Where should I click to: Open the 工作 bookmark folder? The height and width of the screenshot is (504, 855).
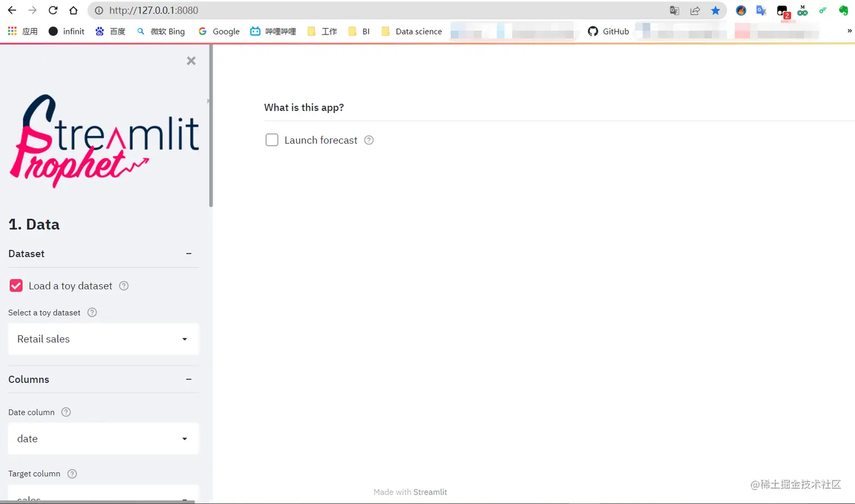tap(322, 31)
